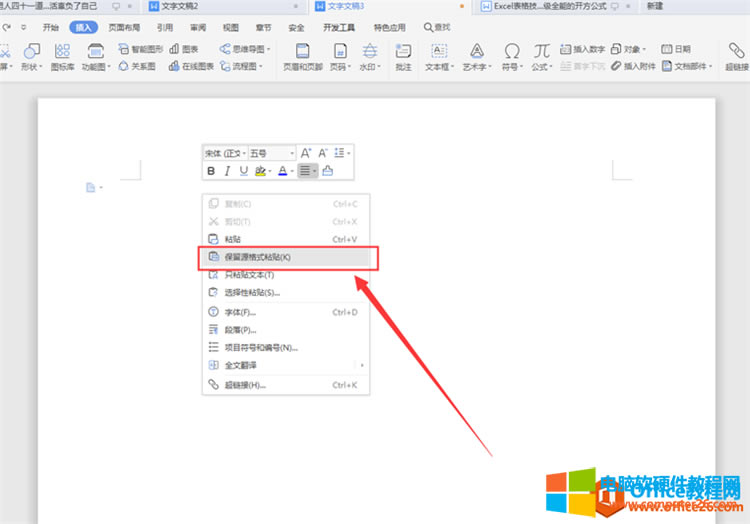Increase font size with the larger A icon
Screen dimensions: 750x524
pyautogui.click(x=306, y=153)
